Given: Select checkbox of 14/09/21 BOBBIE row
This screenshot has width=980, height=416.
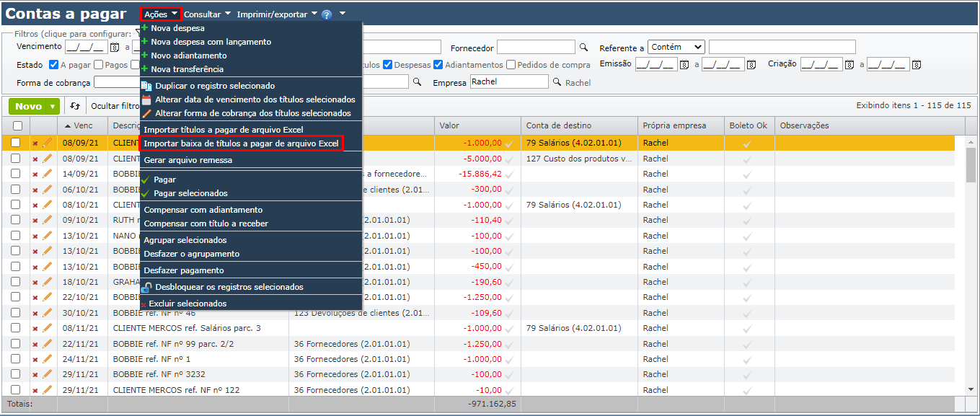Looking at the screenshot, I should 16,174.
